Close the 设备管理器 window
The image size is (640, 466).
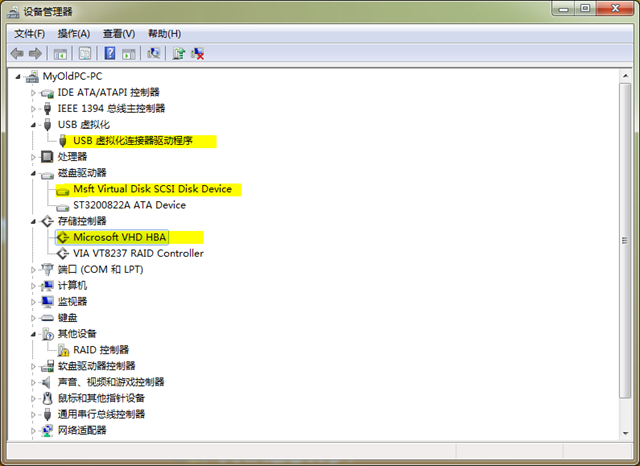click(x=616, y=9)
